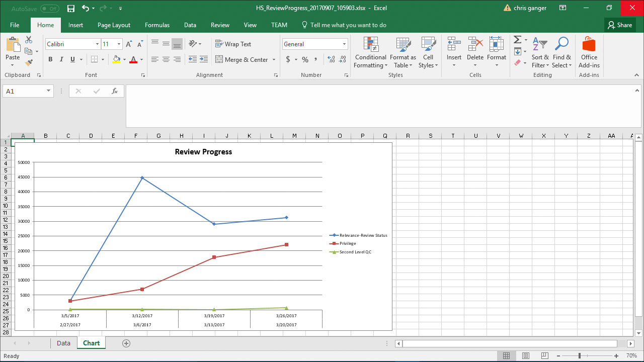
Task: Click the Save icon in title bar
Action: (x=71, y=9)
